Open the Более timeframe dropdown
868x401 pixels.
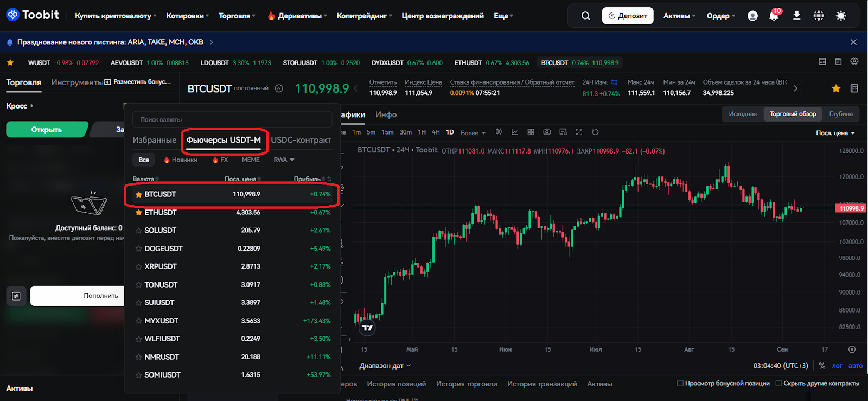point(473,132)
